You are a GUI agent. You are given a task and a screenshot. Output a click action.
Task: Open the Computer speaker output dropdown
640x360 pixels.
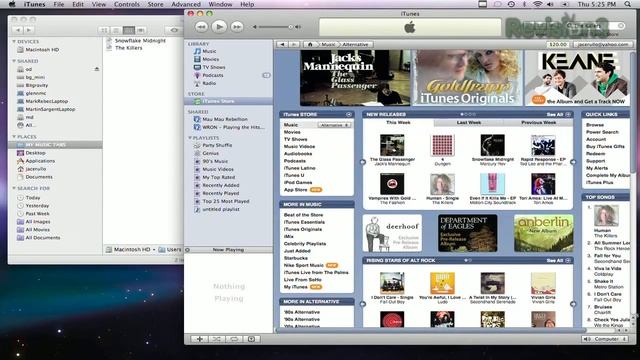click(x=605, y=339)
